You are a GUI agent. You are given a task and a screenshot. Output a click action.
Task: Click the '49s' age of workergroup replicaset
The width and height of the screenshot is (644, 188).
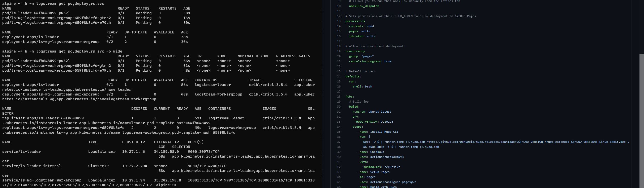click(x=198, y=128)
